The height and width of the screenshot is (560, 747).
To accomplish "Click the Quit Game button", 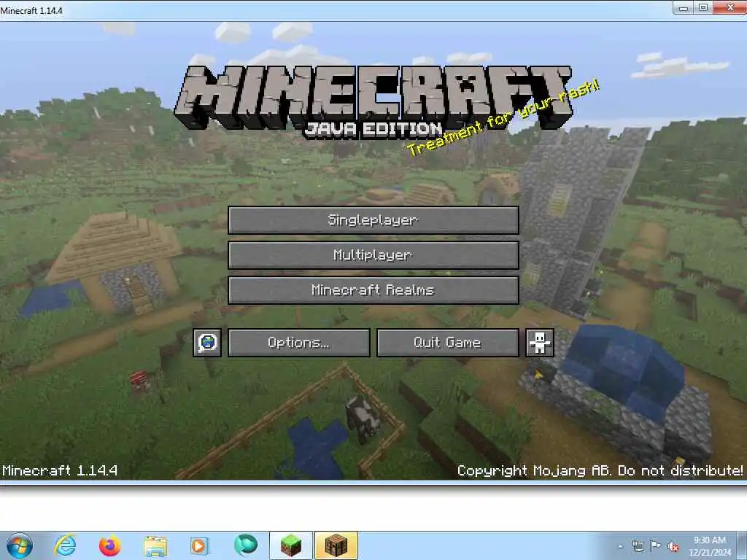I will [447, 343].
